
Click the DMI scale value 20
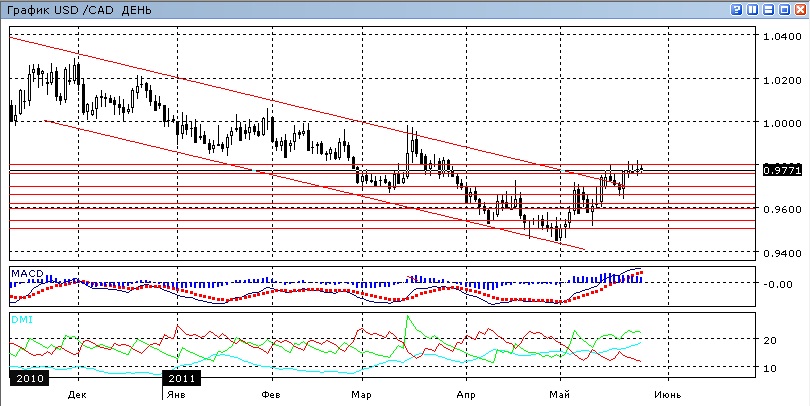tap(770, 340)
